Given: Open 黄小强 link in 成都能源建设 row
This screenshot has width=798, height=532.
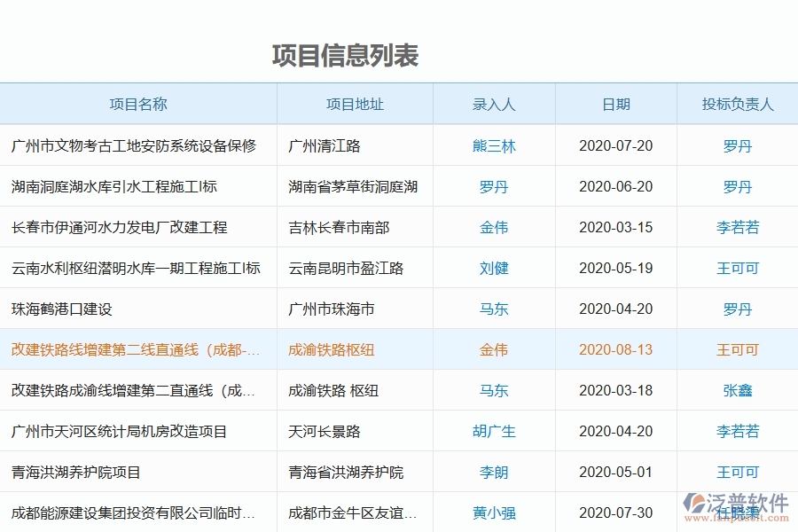Looking at the screenshot, I should 495,512.
